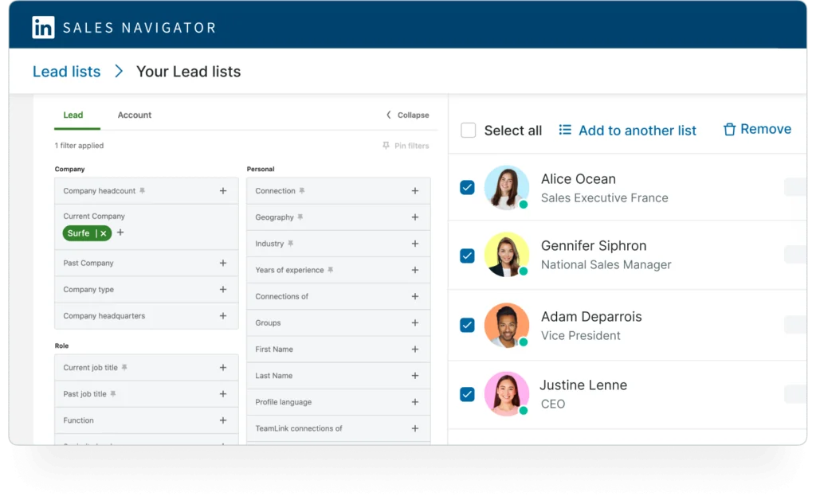Click the pin icon beside Geography filter
Viewport: 816px width, 504px height.
coord(300,217)
